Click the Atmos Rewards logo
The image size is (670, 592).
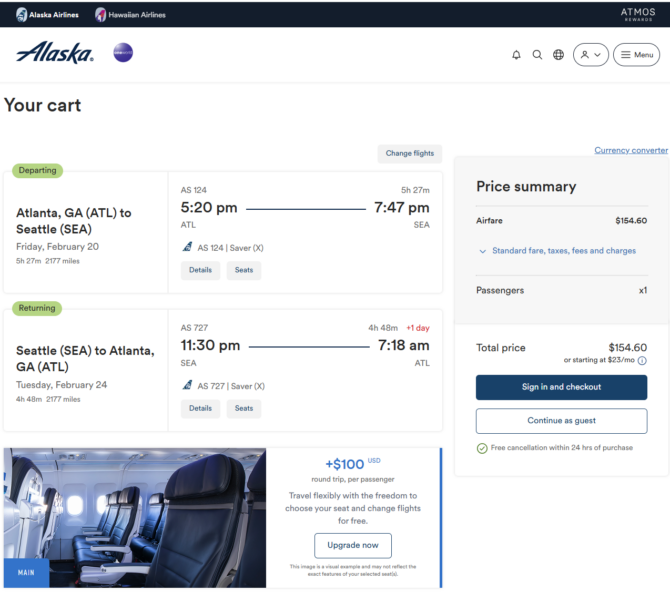click(x=637, y=14)
